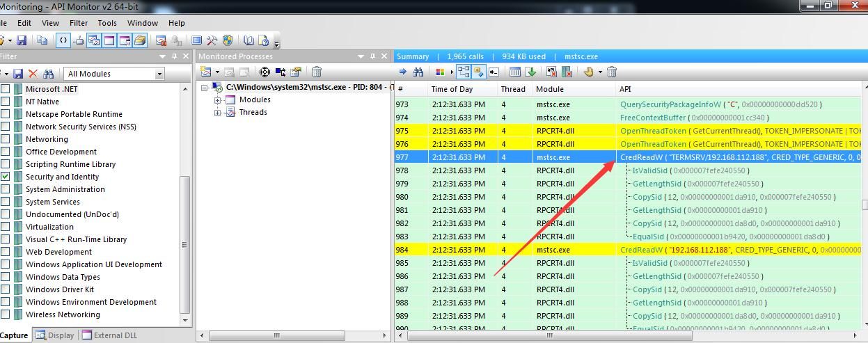This screenshot has height=343, width=868.
Task: Sort by Thread column header
Action: pos(514,89)
